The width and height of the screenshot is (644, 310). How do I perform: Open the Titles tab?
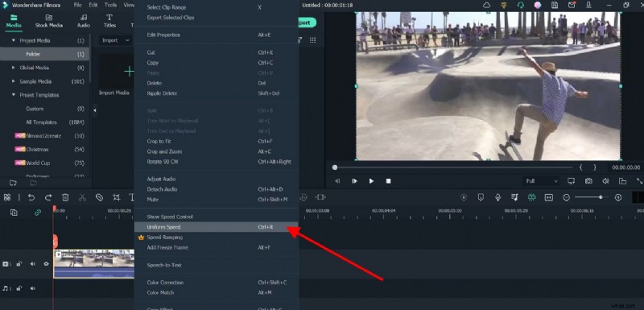pos(109,22)
